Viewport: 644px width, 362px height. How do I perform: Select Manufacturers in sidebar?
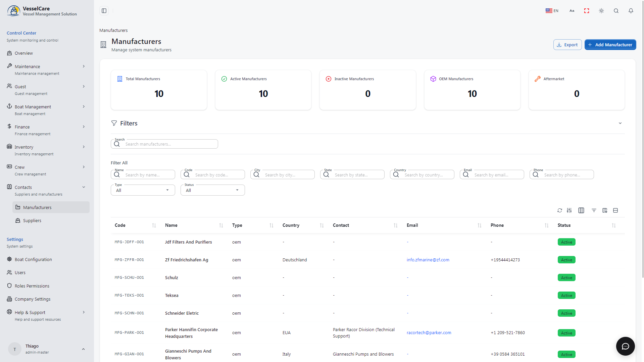point(51,207)
